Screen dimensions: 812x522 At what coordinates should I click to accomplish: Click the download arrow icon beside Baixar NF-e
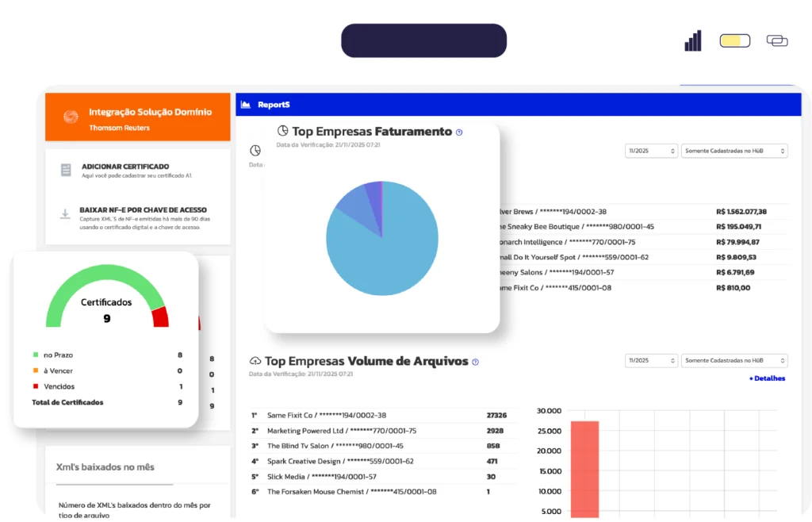pyautogui.click(x=65, y=214)
